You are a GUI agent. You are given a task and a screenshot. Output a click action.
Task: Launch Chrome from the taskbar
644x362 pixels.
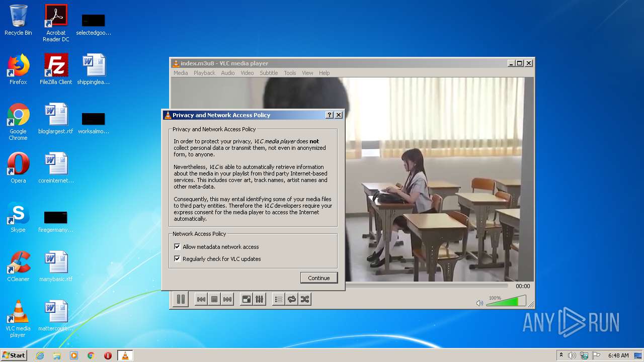91,355
